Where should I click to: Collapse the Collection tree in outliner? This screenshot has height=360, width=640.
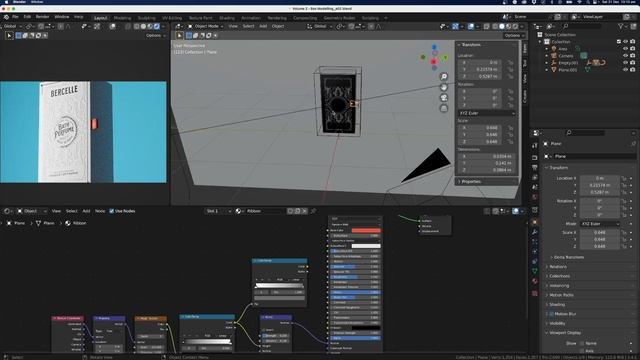click(x=540, y=42)
